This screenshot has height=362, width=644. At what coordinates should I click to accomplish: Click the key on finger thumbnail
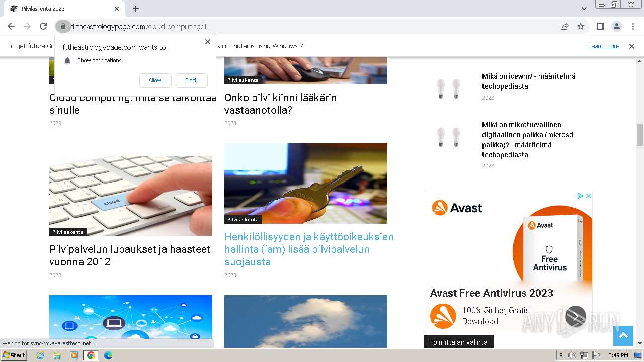tap(306, 184)
